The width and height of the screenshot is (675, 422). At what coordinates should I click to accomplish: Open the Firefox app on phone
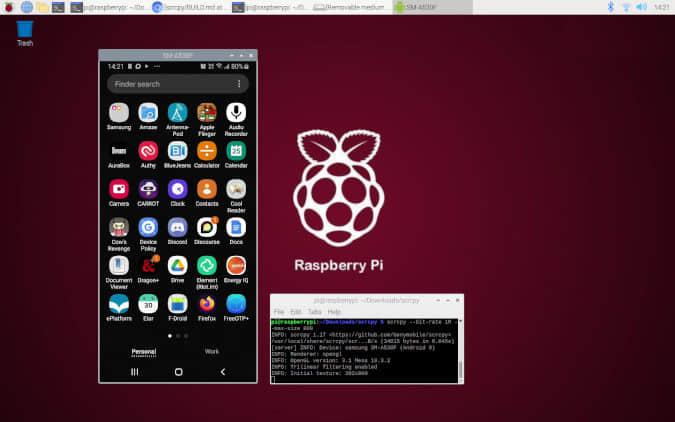[x=207, y=302]
